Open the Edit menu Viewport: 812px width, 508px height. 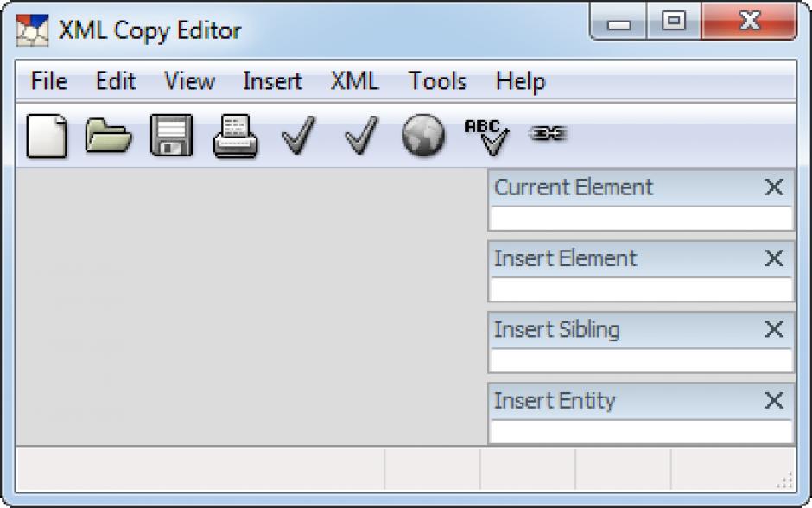point(116,81)
